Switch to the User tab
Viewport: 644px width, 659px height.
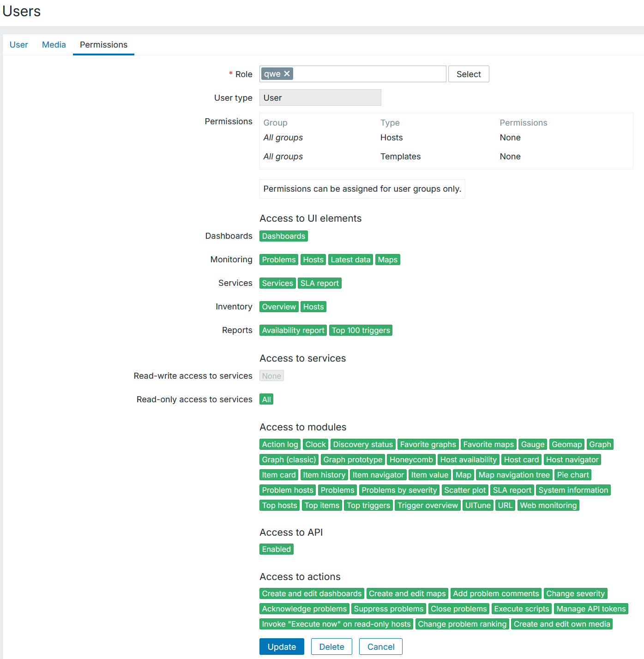click(19, 45)
